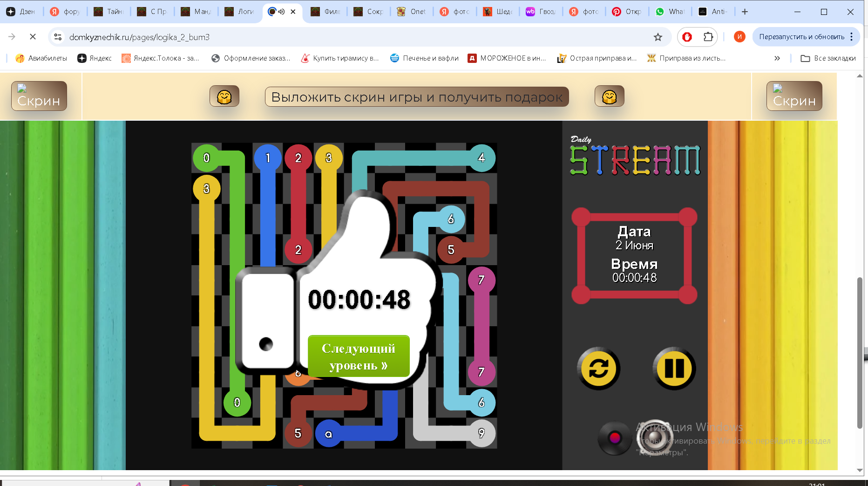Image resolution: width=868 pixels, height=486 pixels.
Task: Switch to the Pinterest Откр tab
Action: [x=627, y=12]
